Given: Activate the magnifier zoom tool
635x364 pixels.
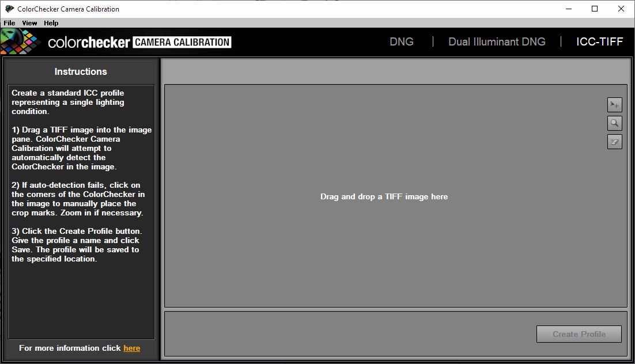Looking at the screenshot, I should (614, 123).
